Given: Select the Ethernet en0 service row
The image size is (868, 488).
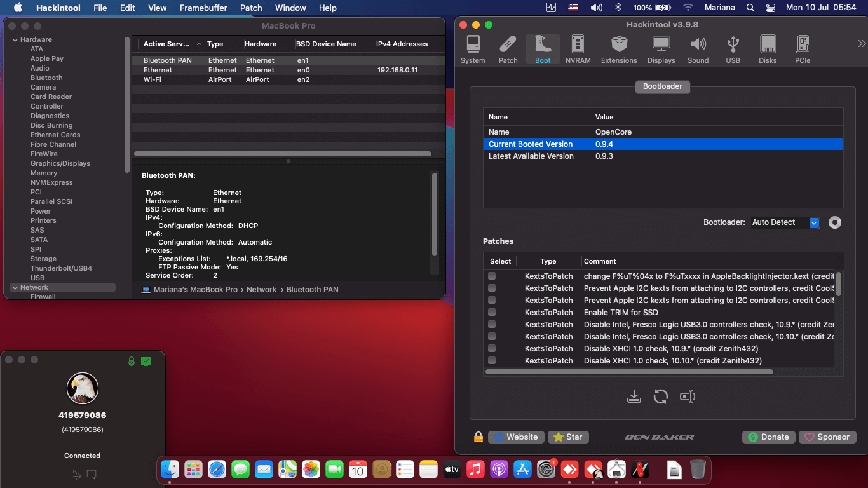Looking at the screenshot, I should pyautogui.click(x=288, y=70).
